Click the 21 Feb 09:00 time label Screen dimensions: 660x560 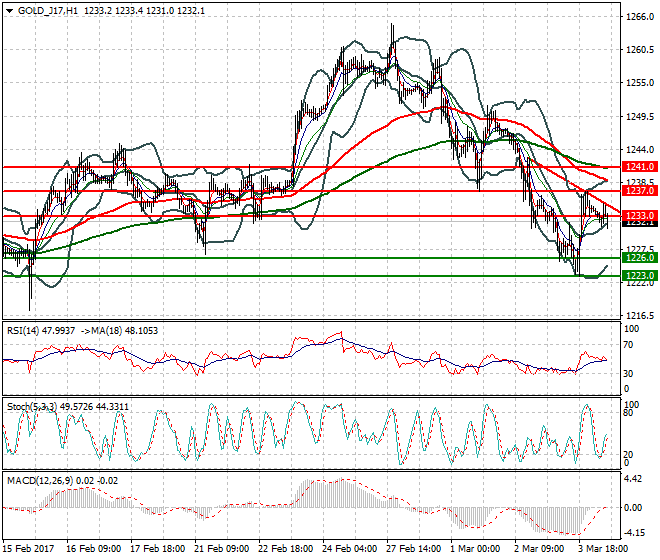(x=221, y=549)
